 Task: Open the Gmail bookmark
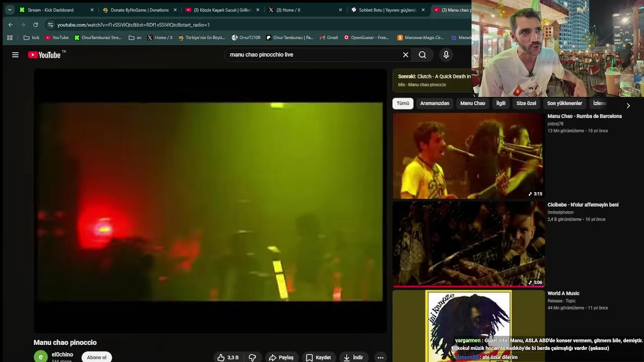point(329,38)
